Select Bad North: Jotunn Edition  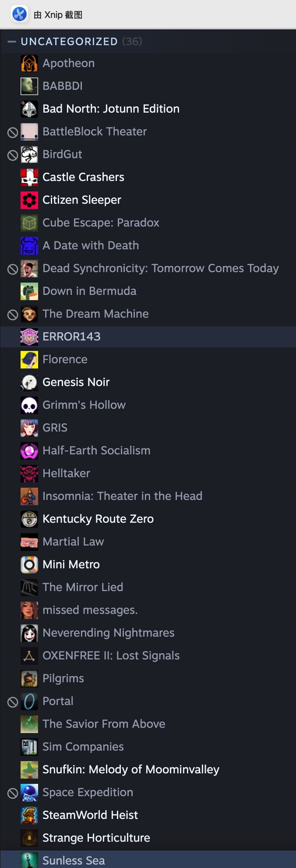(111, 109)
